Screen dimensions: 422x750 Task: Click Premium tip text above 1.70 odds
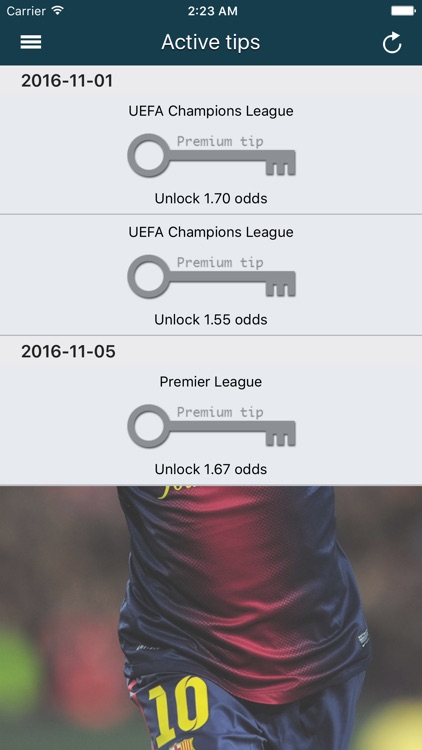[220, 141]
